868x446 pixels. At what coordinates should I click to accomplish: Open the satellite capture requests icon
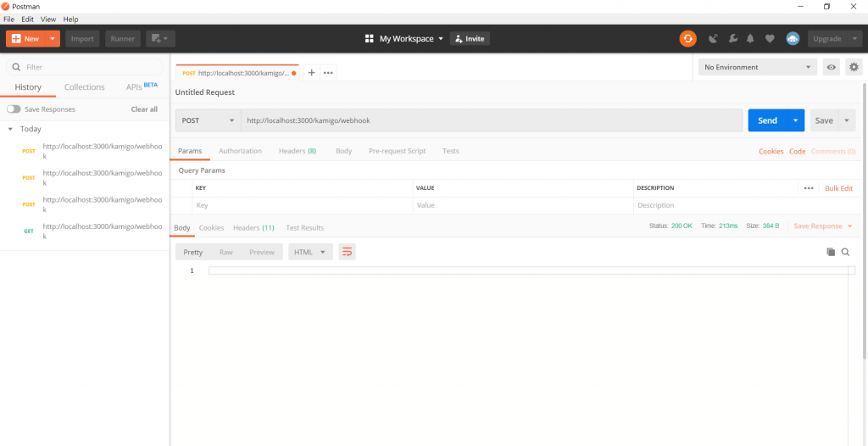[714, 39]
